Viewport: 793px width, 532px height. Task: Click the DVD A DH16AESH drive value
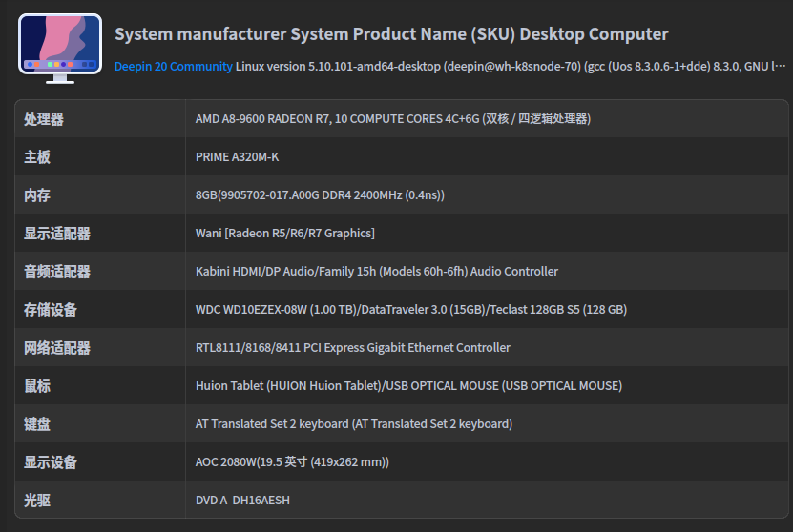242,501
